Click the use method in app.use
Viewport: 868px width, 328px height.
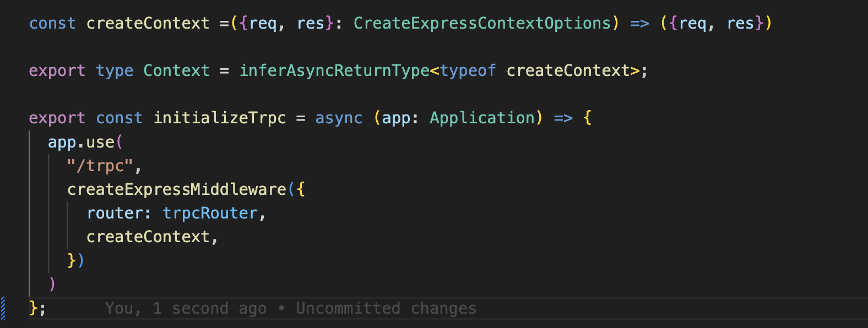[x=100, y=142]
